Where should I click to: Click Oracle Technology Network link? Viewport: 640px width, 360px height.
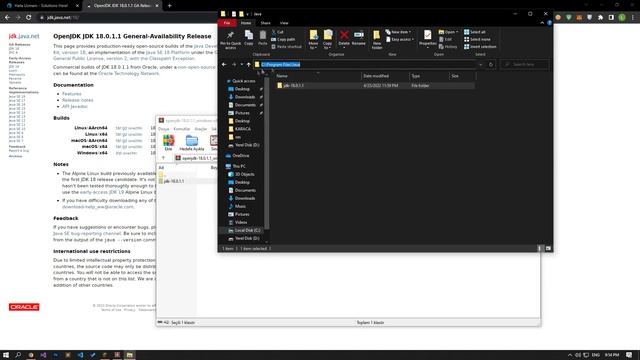128,73
